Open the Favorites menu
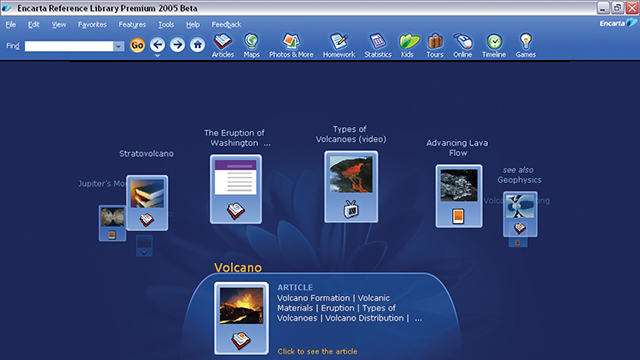This screenshot has width=640, height=360. (92, 24)
